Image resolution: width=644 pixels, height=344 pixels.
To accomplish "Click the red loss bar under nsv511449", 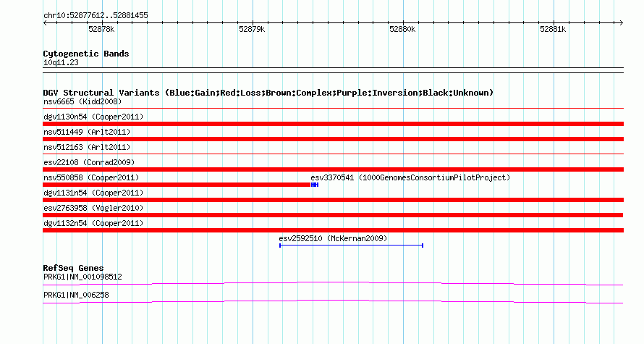I will coord(333,139).
